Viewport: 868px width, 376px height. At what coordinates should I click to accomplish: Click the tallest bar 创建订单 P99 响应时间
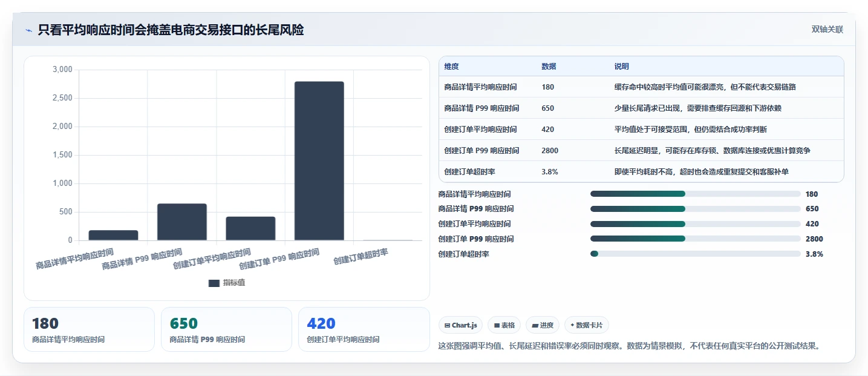click(319, 161)
